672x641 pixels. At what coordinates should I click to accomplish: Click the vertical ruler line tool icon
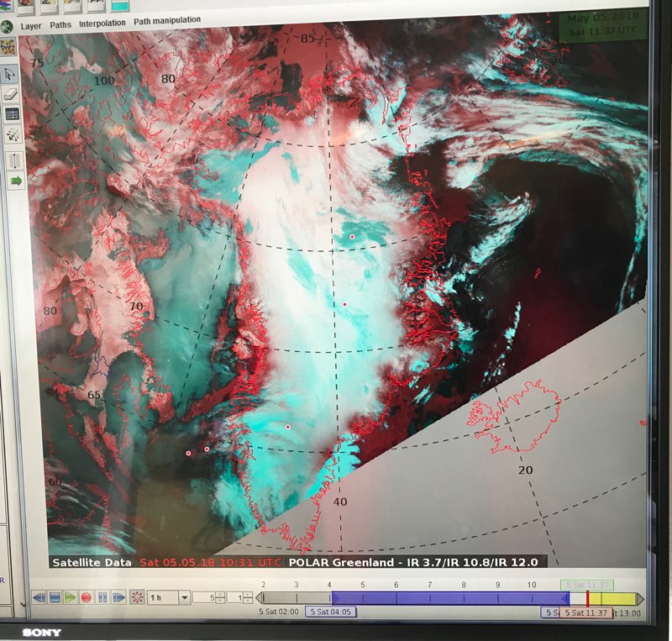click(x=13, y=159)
